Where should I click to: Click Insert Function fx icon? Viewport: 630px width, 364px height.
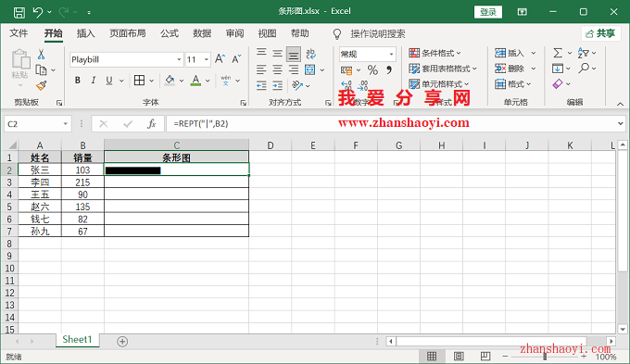[x=151, y=124]
